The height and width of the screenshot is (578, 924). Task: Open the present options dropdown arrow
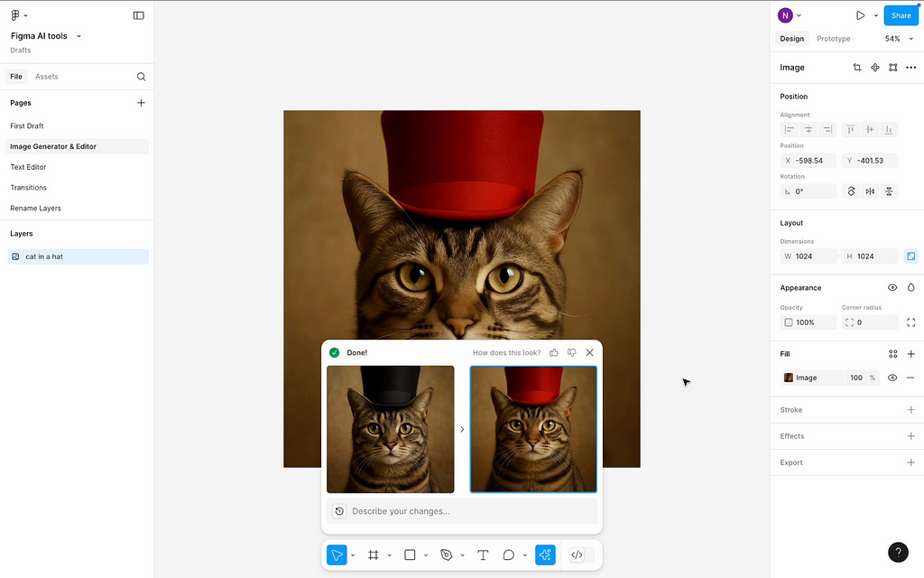click(875, 15)
